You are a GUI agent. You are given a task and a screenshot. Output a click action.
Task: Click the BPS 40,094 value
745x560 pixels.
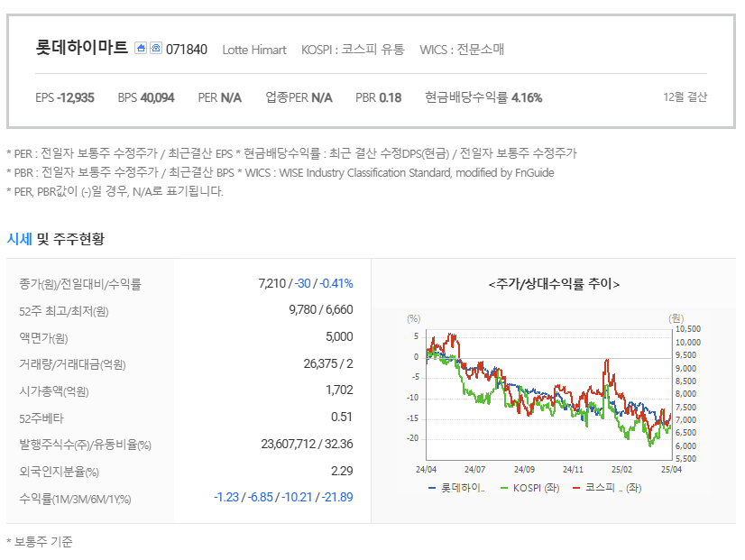pos(146,98)
